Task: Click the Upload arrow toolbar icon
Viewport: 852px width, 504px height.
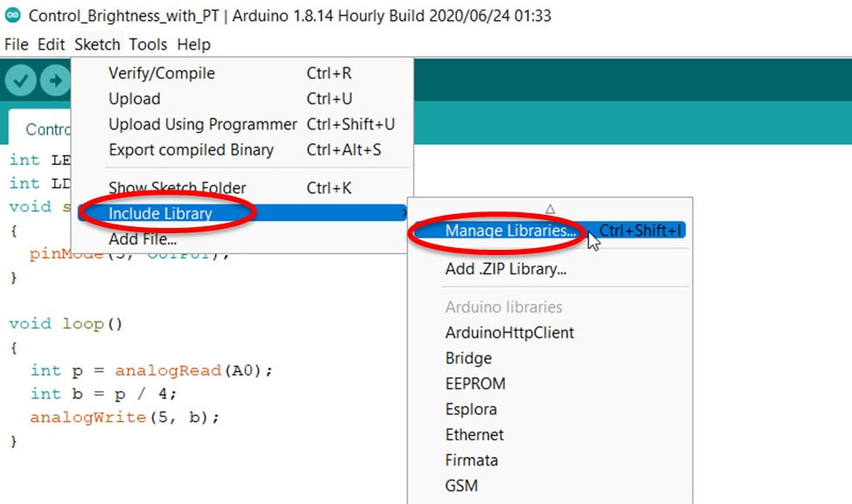Action: pyautogui.click(x=55, y=80)
